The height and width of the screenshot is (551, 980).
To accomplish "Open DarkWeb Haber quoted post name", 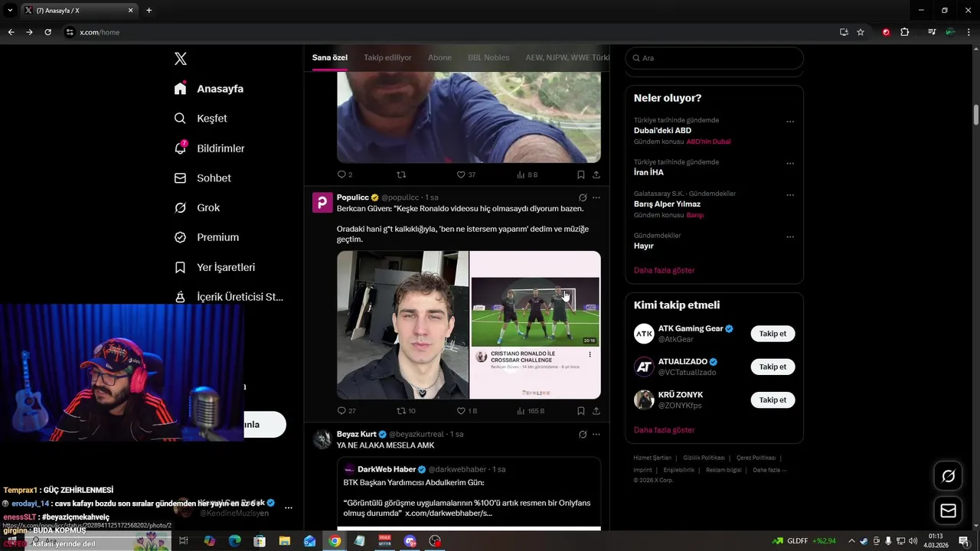I will click(387, 469).
